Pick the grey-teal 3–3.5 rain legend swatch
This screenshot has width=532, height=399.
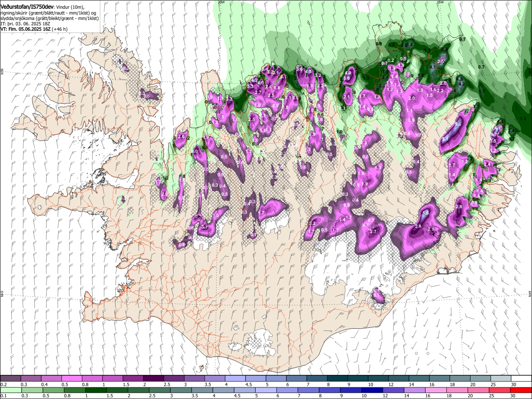coord(181,390)
